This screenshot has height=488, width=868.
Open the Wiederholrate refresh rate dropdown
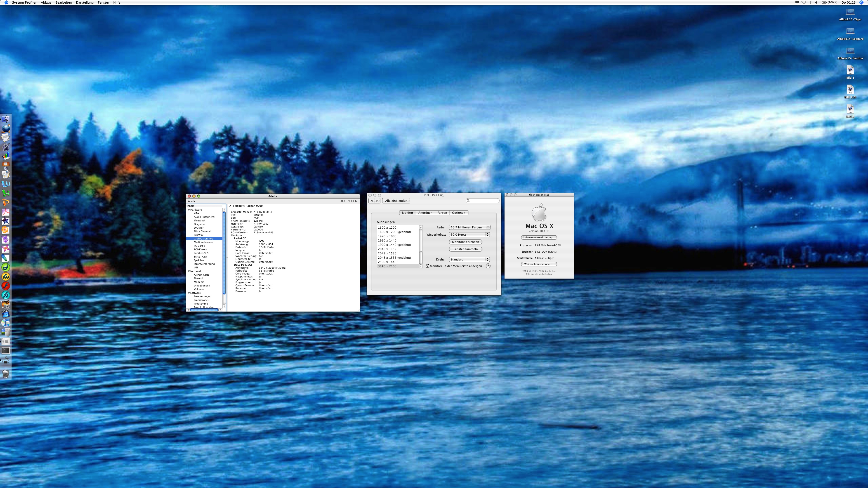(469, 235)
